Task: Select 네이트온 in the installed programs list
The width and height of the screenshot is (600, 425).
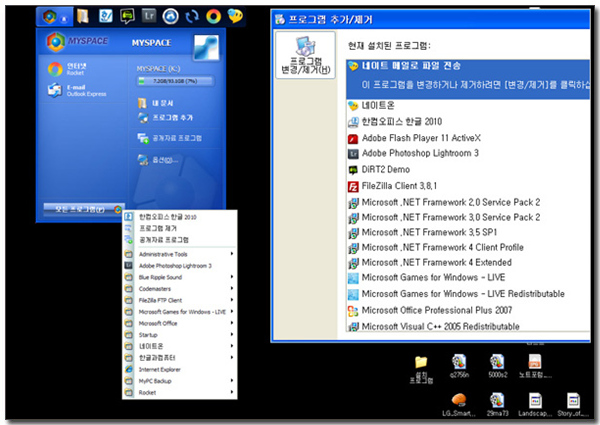Action: point(468,105)
